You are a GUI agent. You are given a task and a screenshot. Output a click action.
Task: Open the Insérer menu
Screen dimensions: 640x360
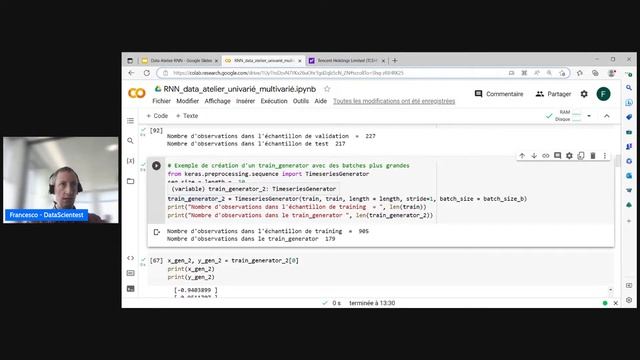click(245, 101)
